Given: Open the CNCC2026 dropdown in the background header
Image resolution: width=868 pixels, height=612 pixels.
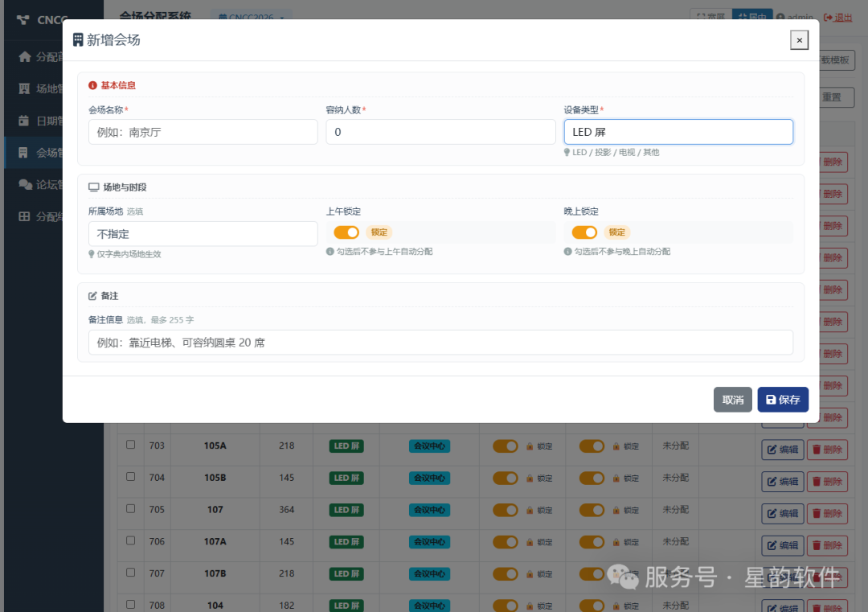Looking at the screenshot, I should pos(252,17).
